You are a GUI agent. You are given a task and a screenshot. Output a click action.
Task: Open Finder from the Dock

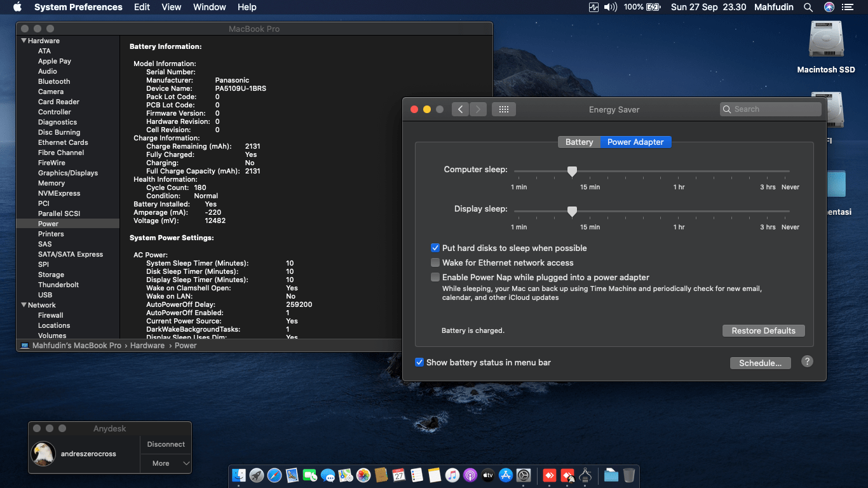239,475
